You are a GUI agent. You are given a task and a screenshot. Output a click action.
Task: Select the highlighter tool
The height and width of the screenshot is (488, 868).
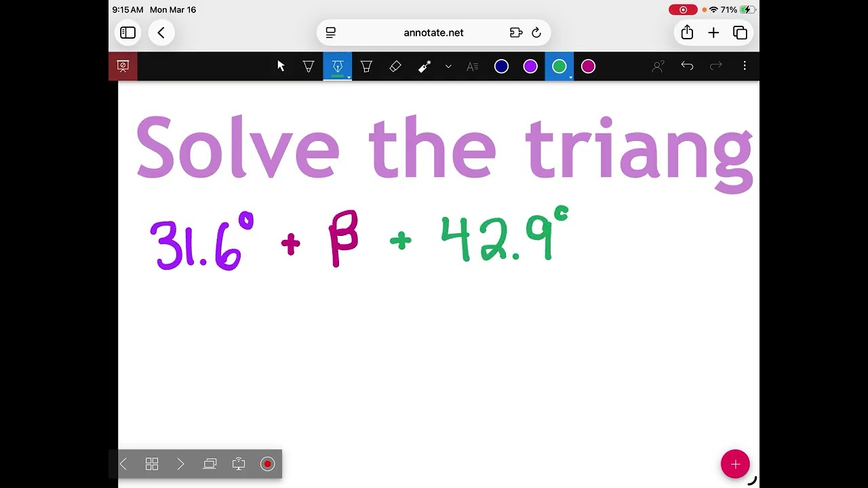[366, 66]
